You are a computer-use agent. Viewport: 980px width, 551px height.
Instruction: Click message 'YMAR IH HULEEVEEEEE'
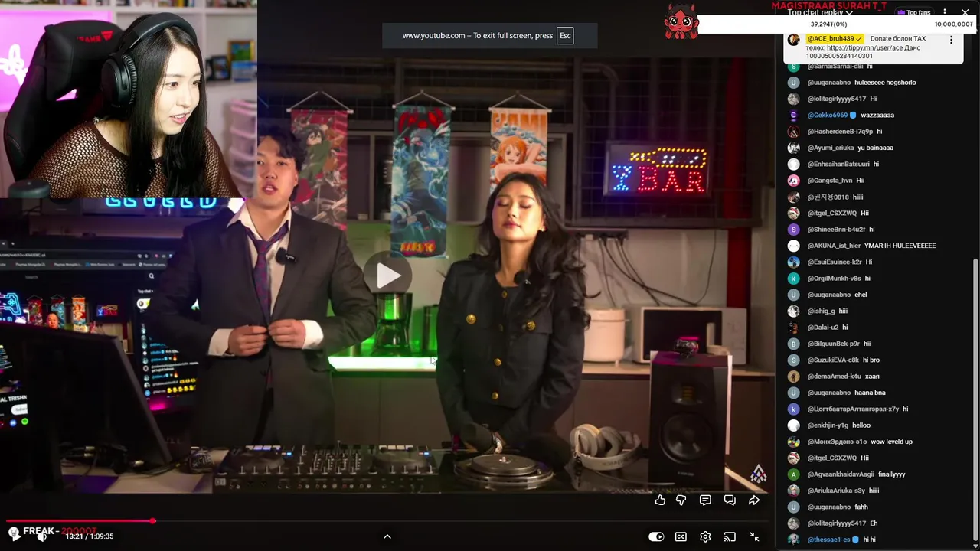[900, 246]
